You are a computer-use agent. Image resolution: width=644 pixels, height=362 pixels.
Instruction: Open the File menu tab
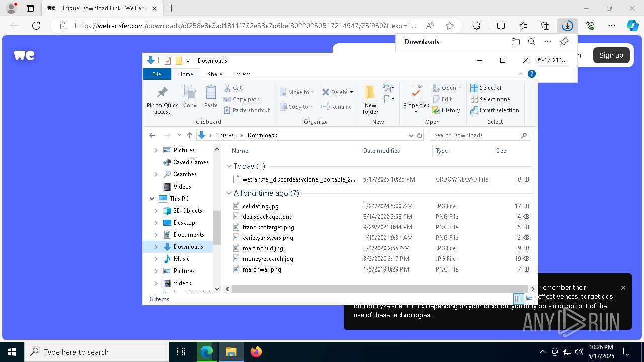[157, 74]
